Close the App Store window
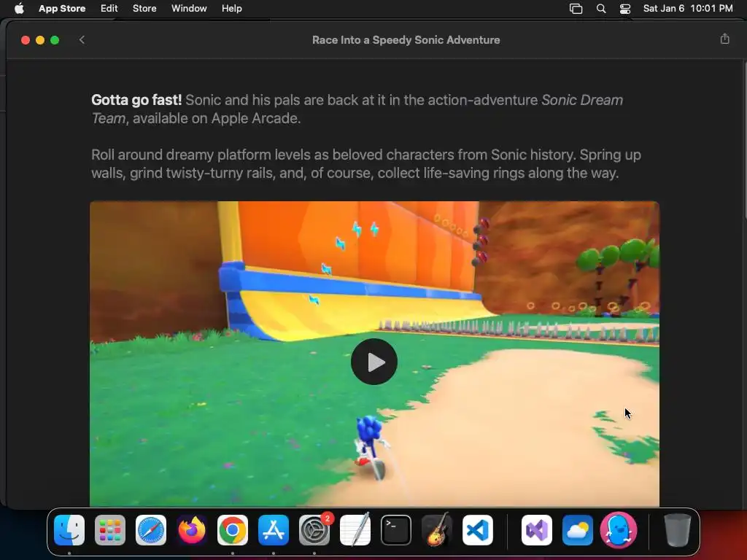 pos(26,40)
